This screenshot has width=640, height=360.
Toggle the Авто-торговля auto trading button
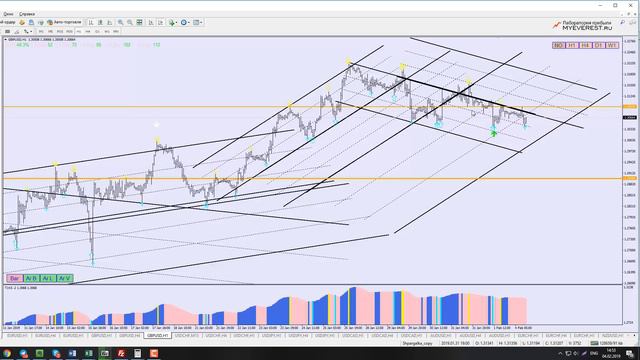click(64, 22)
